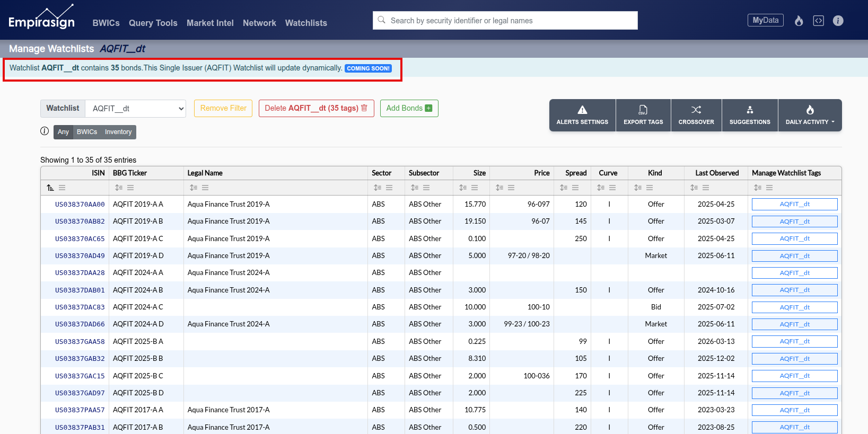This screenshot has height=434, width=868.
Task: Sort by Sector column icon
Action: tap(378, 188)
